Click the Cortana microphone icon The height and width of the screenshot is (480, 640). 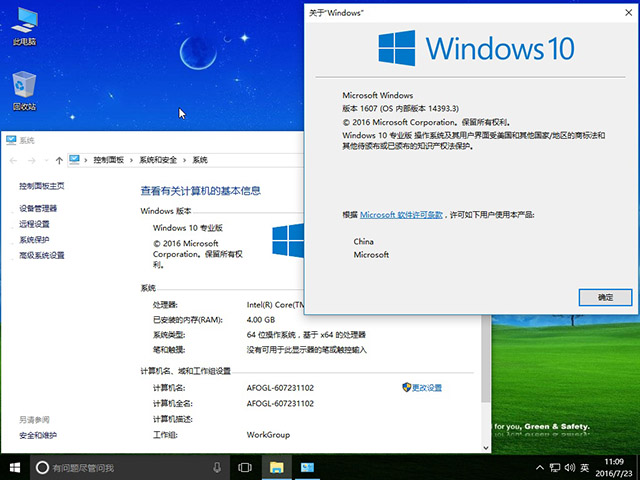coord(217,467)
